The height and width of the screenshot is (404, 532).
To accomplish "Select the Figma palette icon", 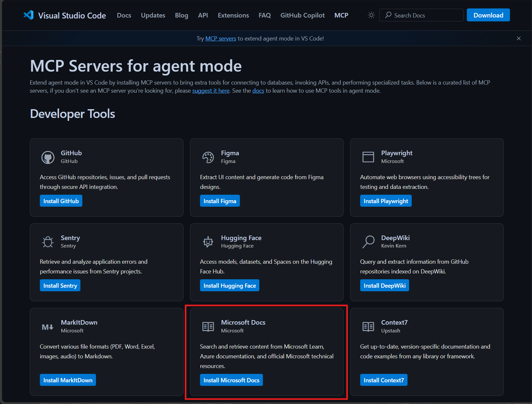I will click(x=208, y=157).
